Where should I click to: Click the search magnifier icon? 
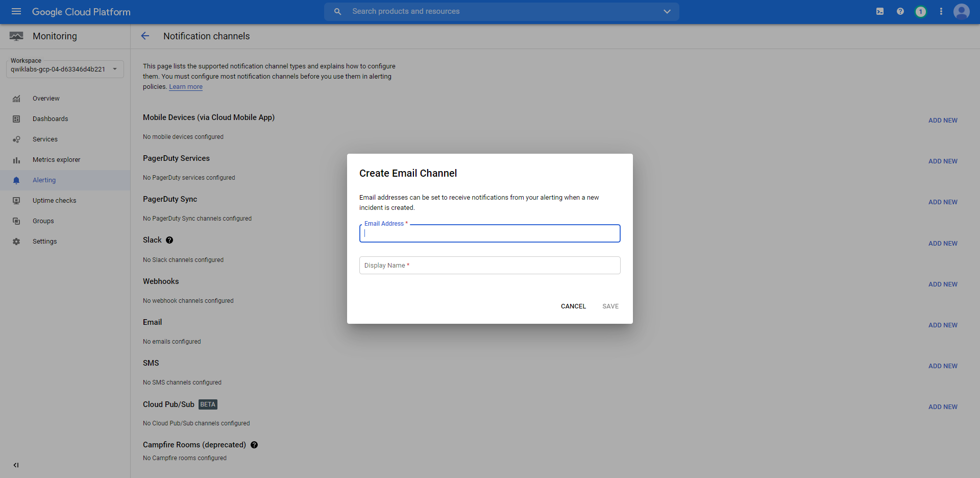(337, 11)
